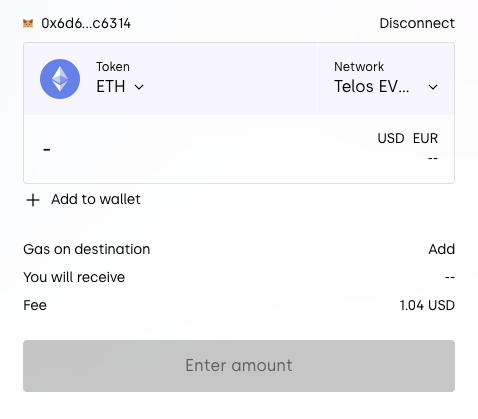
Task: Click the Token field label
Action: click(x=113, y=67)
